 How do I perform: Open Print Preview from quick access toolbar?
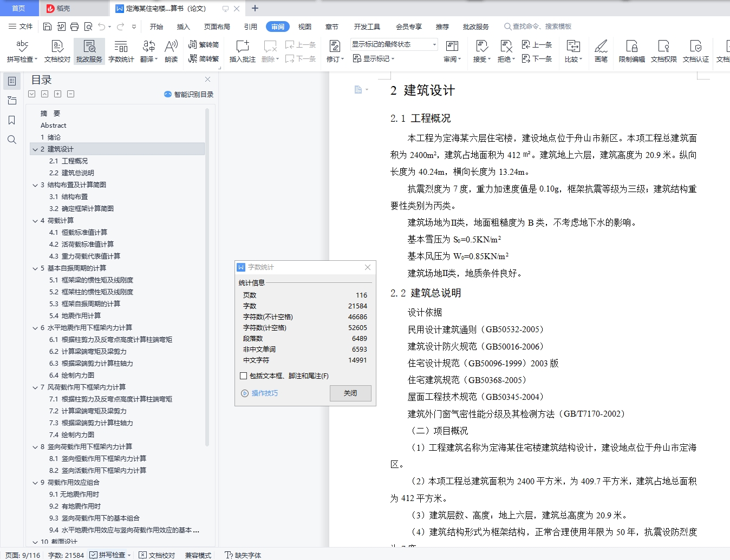(88, 27)
